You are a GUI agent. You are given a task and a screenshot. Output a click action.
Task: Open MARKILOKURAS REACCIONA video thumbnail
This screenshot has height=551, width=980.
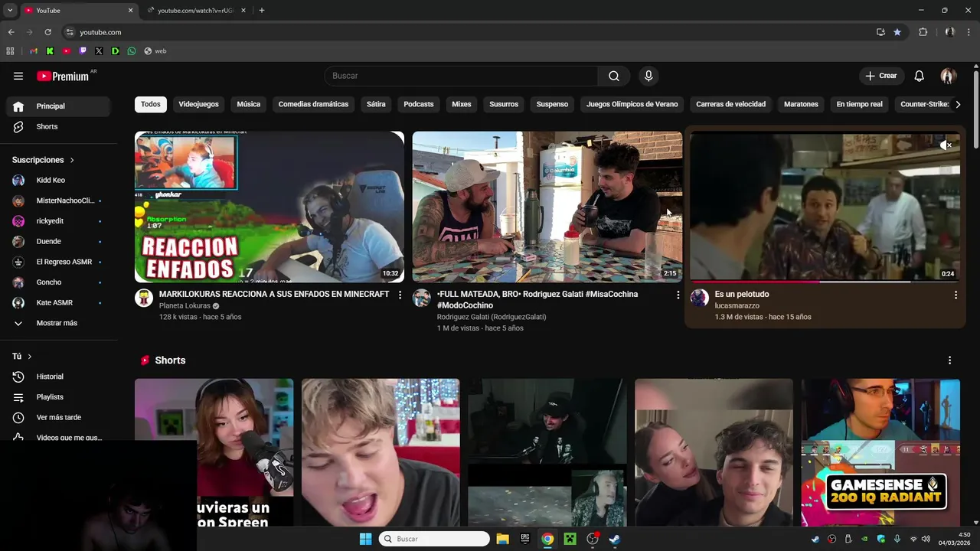click(x=269, y=207)
